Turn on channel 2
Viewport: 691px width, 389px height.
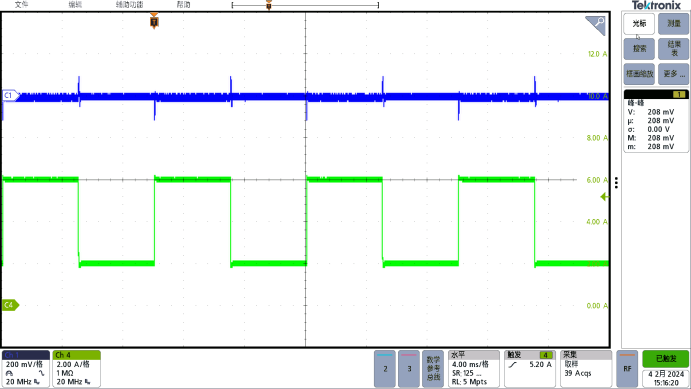pos(385,369)
